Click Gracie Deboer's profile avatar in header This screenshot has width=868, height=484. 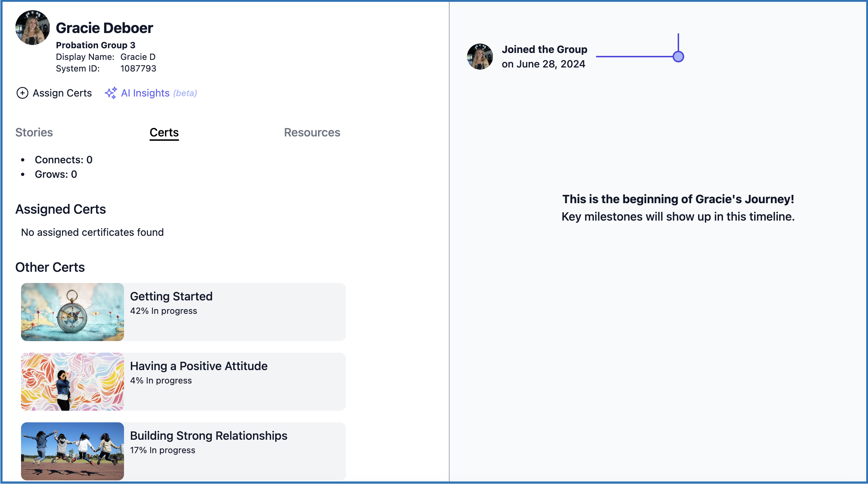[33, 28]
